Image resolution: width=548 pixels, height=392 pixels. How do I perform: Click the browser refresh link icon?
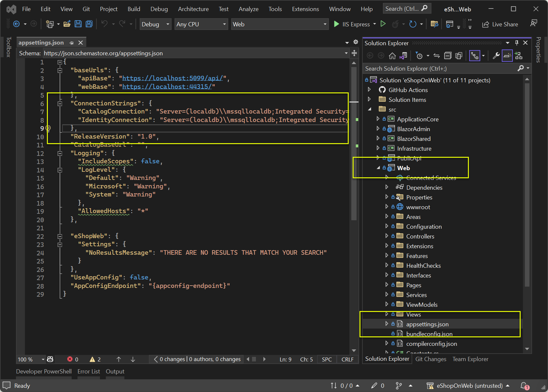tap(413, 24)
